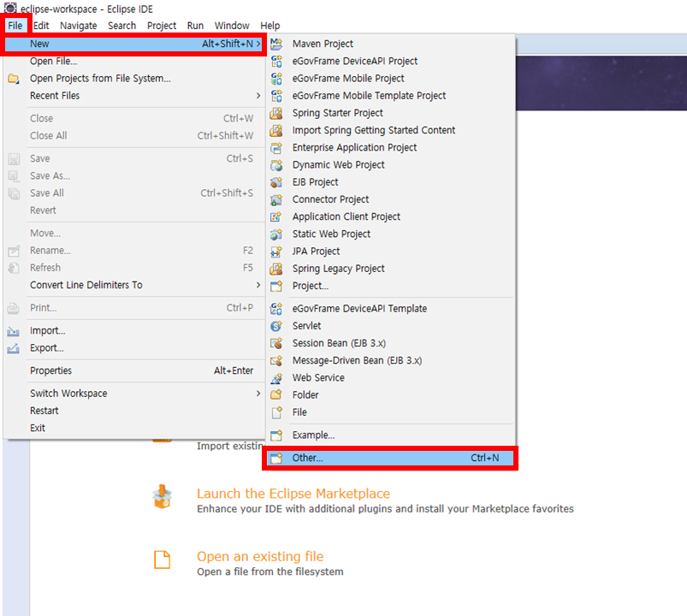Choose Other... in the New submenu

click(390, 458)
